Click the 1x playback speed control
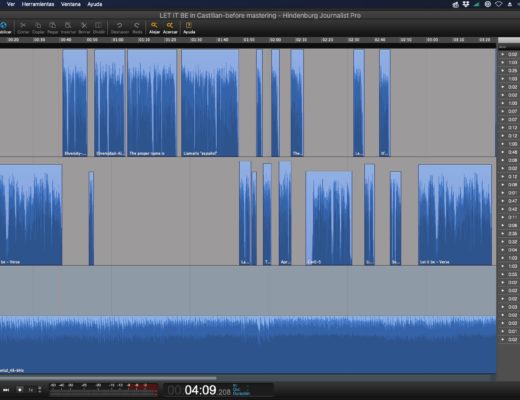Image resolution: width=520 pixels, height=400 pixels. click(31, 390)
